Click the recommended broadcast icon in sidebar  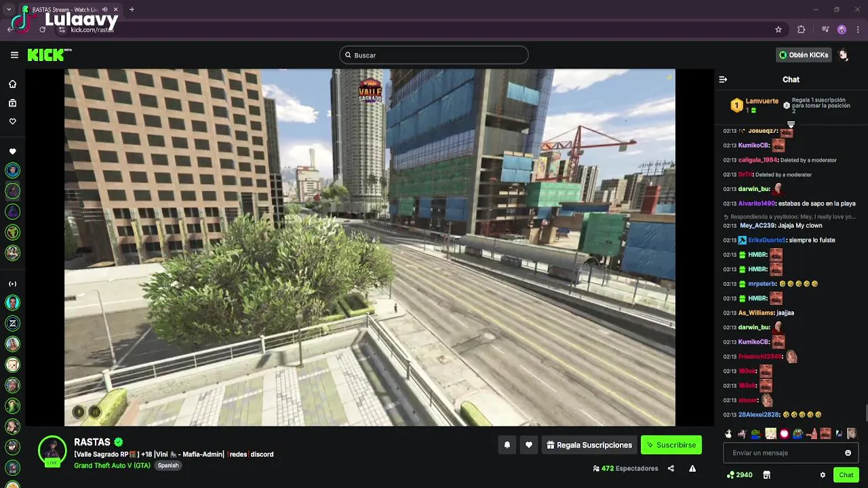12,283
